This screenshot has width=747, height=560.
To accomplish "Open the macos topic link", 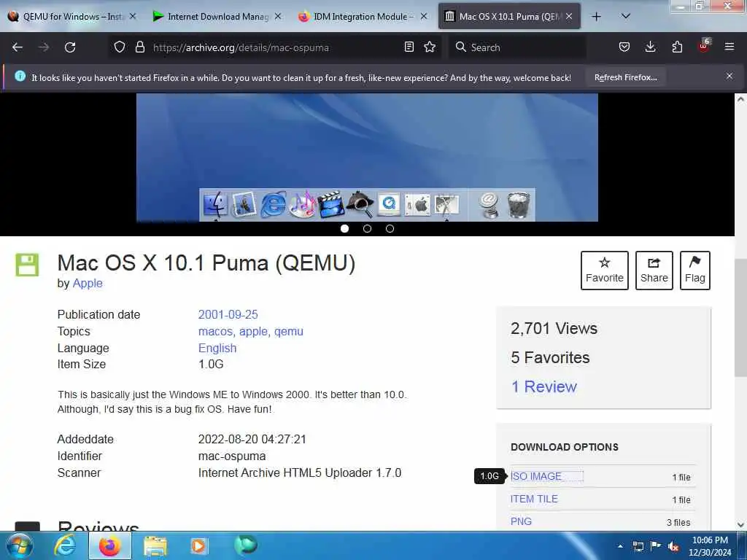I will pos(216,332).
